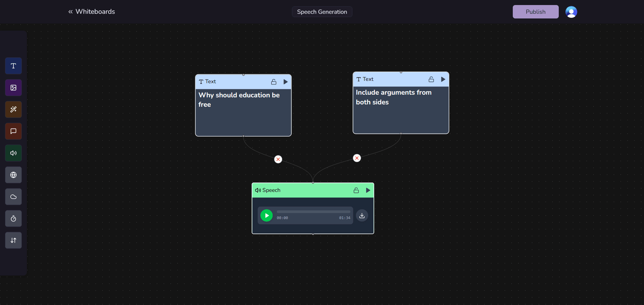Toggle lock on the Speech node

coord(356,190)
